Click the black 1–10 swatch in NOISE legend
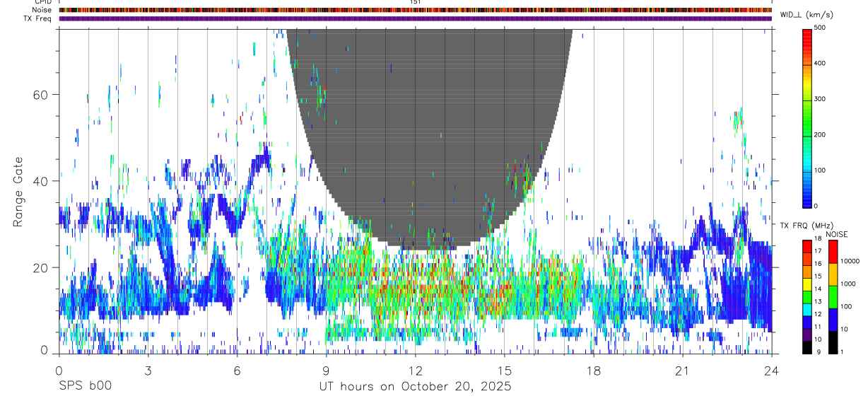 (833, 342)
